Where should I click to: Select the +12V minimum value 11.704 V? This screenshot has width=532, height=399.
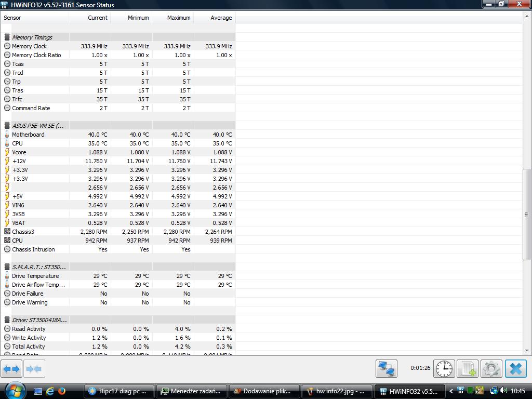pos(138,161)
